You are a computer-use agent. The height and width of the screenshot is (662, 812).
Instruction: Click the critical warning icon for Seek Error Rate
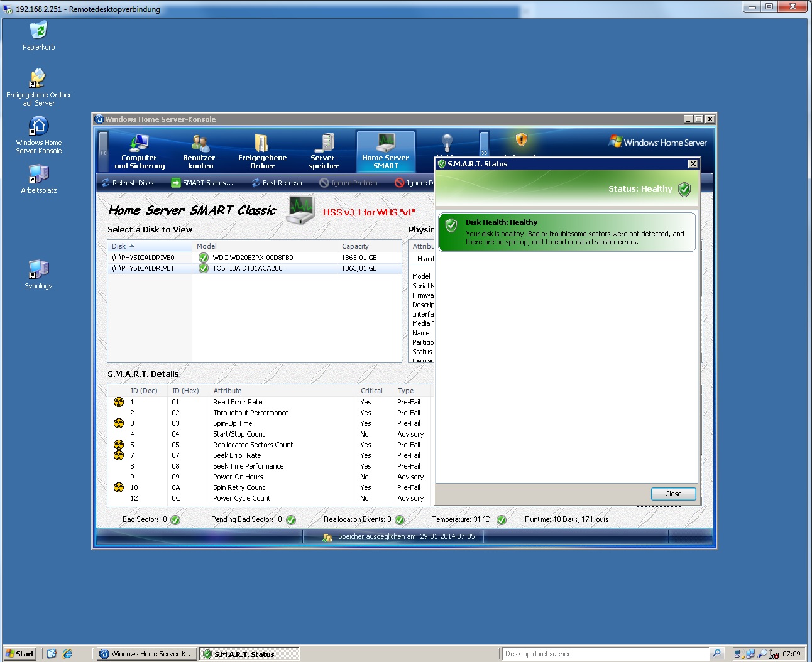(119, 455)
